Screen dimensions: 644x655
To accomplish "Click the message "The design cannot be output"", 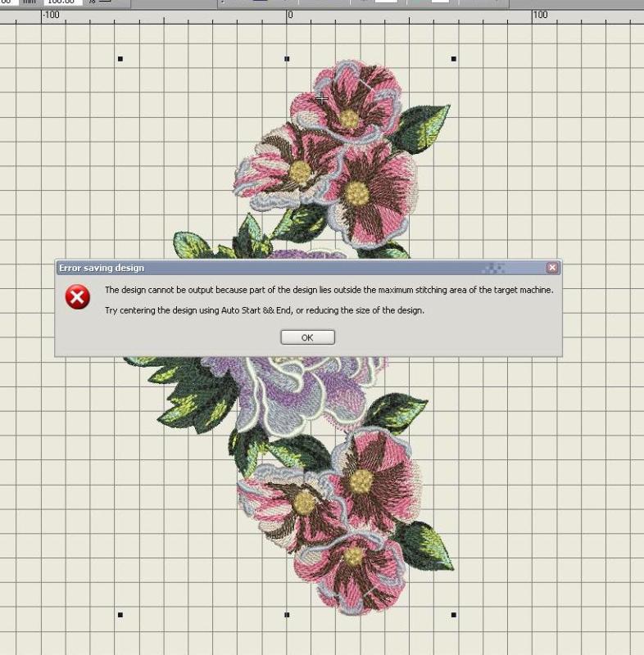I will (329, 290).
